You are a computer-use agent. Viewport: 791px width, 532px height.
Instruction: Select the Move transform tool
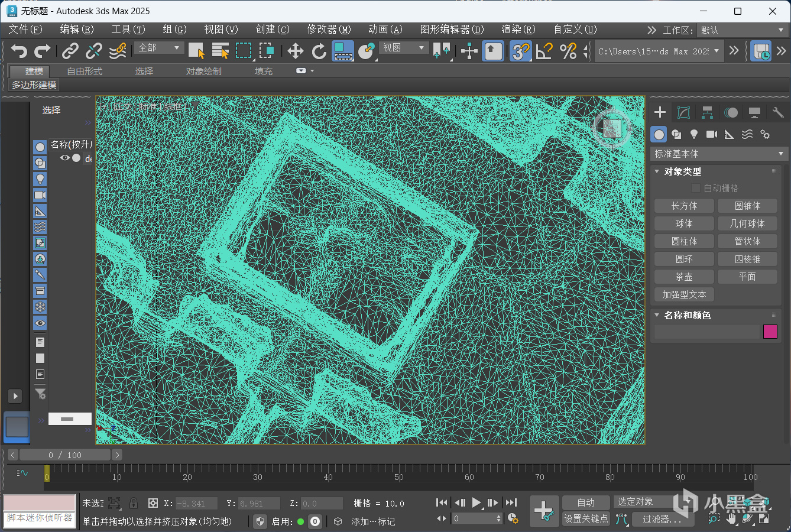pyautogui.click(x=295, y=51)
